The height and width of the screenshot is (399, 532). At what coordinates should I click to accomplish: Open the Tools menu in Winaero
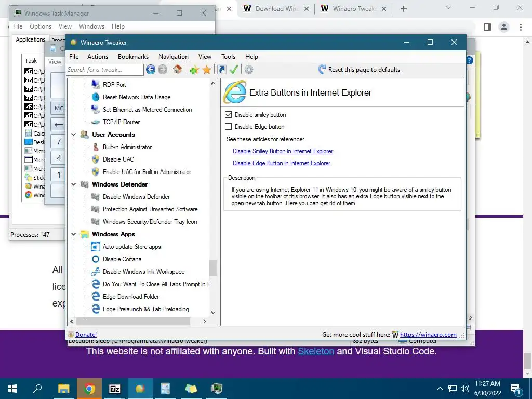(x=229, y=57)
